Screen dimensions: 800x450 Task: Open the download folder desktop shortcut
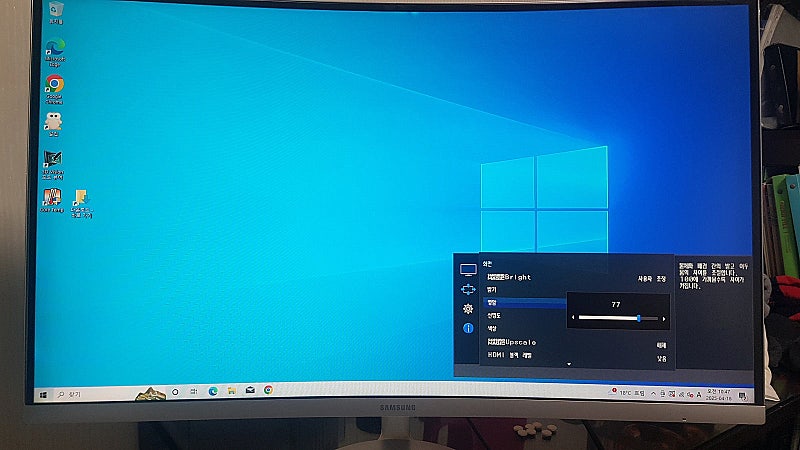[x=82, y=203]
